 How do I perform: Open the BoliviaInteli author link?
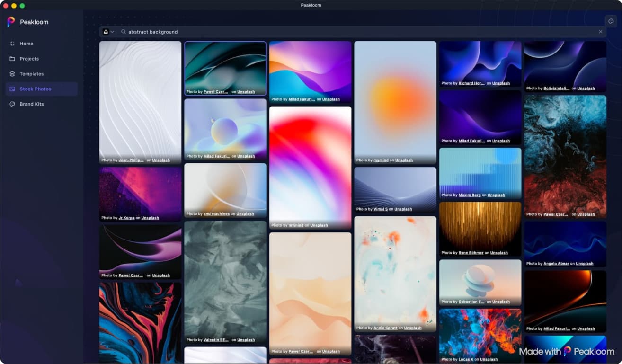pyautogui.click(x=556, y=89)
